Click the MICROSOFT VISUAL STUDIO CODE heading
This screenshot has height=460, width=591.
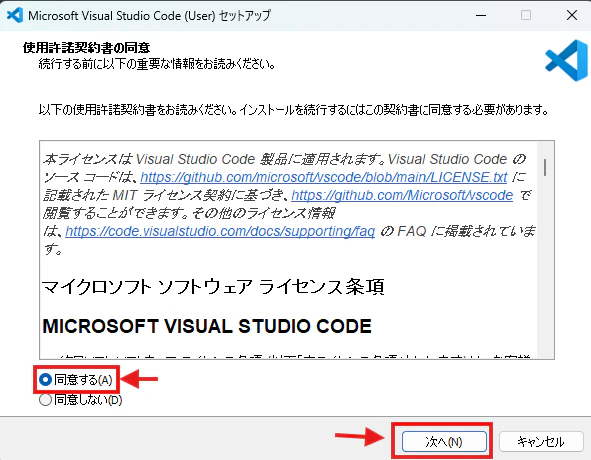(207, 326)
